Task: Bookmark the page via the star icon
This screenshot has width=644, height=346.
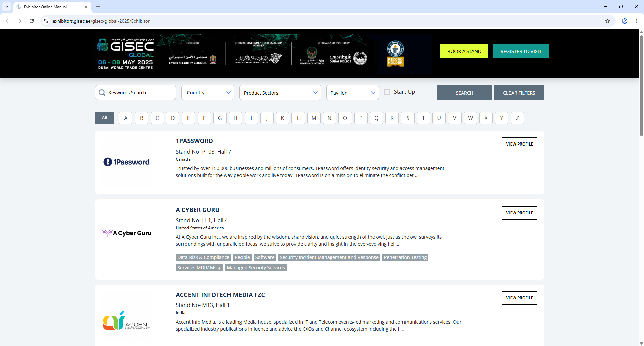Action: coord(608,21)
